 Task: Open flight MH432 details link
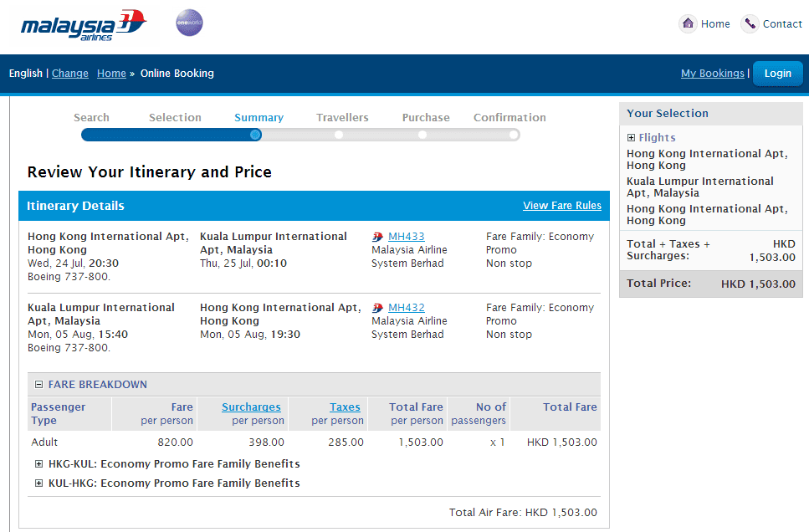[406, 308]
